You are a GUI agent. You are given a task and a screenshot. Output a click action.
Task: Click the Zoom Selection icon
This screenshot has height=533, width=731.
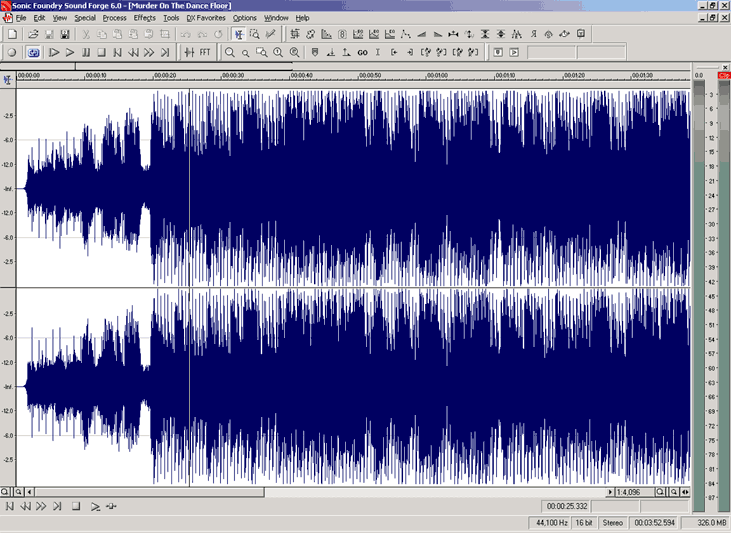tap(262, 53)
